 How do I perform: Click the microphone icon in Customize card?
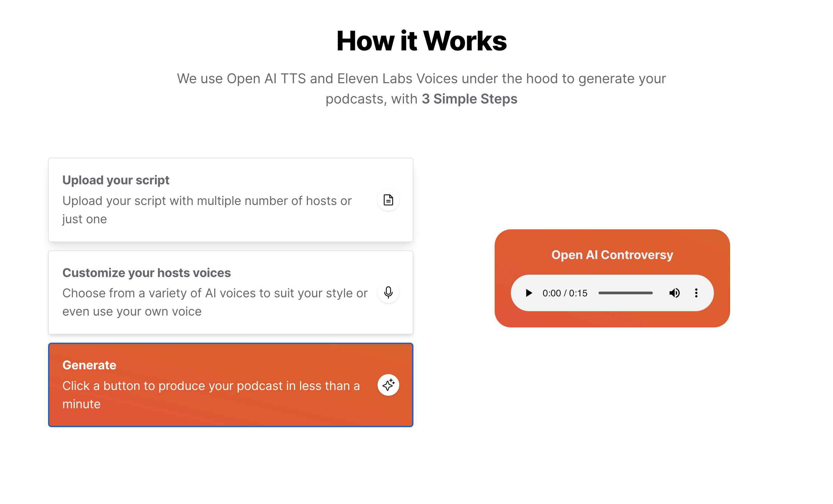(x=388, y=292)
